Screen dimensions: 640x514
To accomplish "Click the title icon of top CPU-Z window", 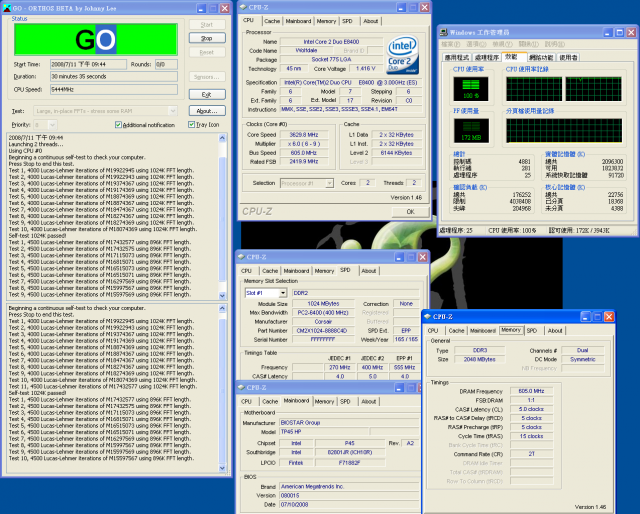I will pyautogui.click(x=243, y=7).
